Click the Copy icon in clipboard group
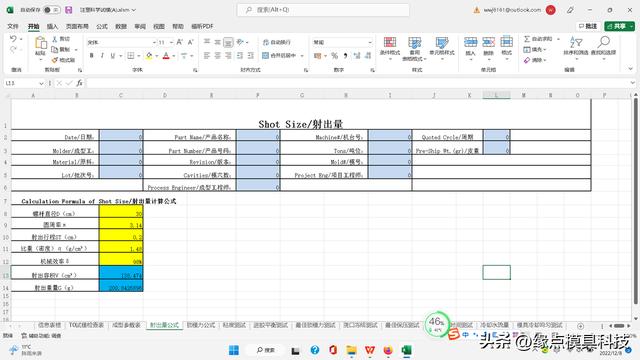 click(x=55, y=49)
